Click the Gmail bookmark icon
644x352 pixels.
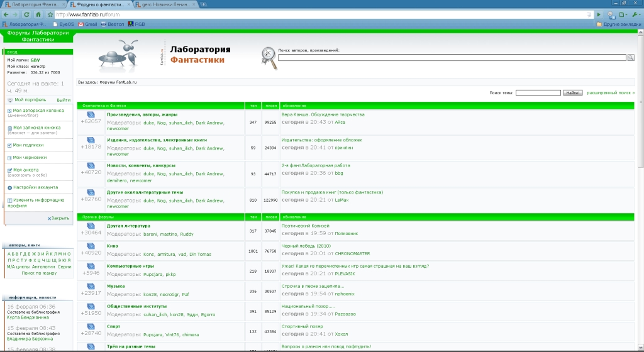point(81,24)
